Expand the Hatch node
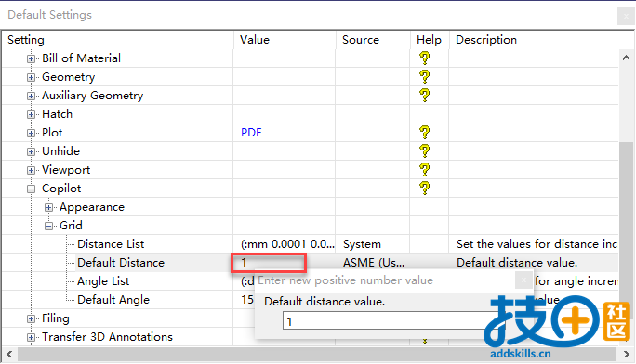Screen dimensions: 636x364 [31, 114]
